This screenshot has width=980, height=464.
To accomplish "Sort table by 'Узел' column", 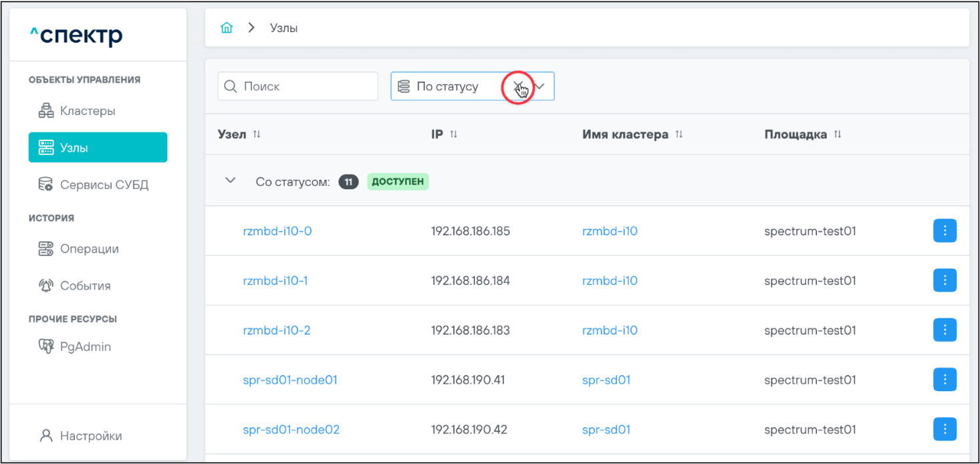I will (257, 134).
